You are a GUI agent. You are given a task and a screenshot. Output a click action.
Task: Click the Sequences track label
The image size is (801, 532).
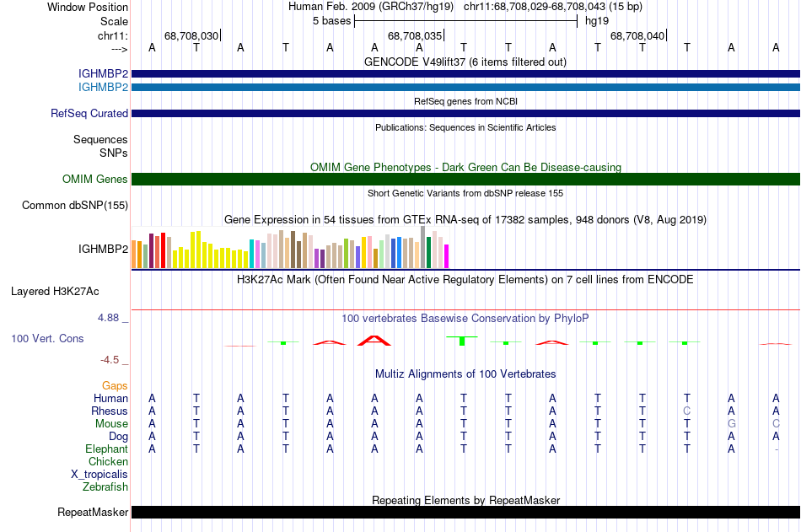[x=100, y=139]
